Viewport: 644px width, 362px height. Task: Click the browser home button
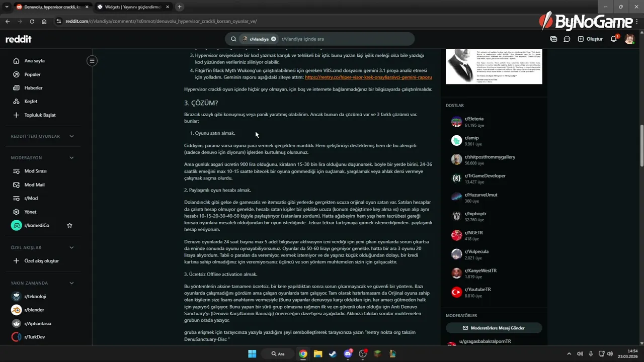44,21
